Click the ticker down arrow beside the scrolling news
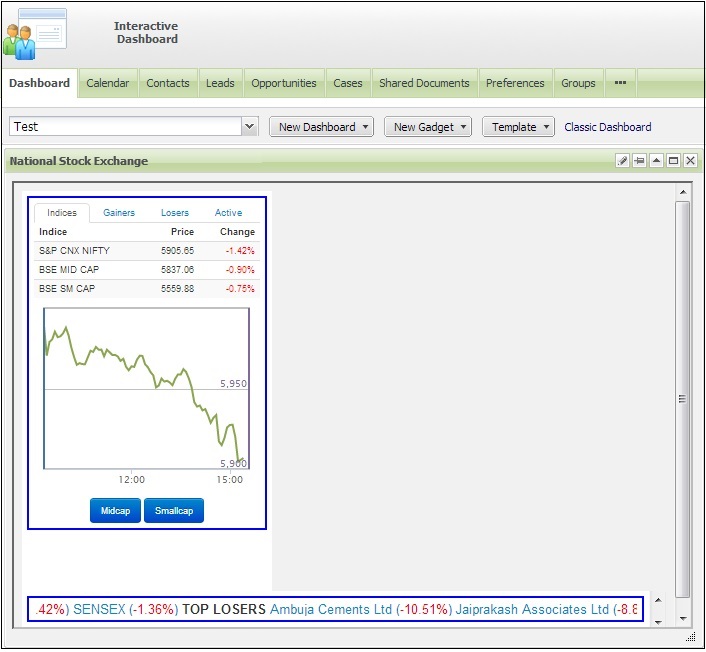 click(x=658, y=622)
